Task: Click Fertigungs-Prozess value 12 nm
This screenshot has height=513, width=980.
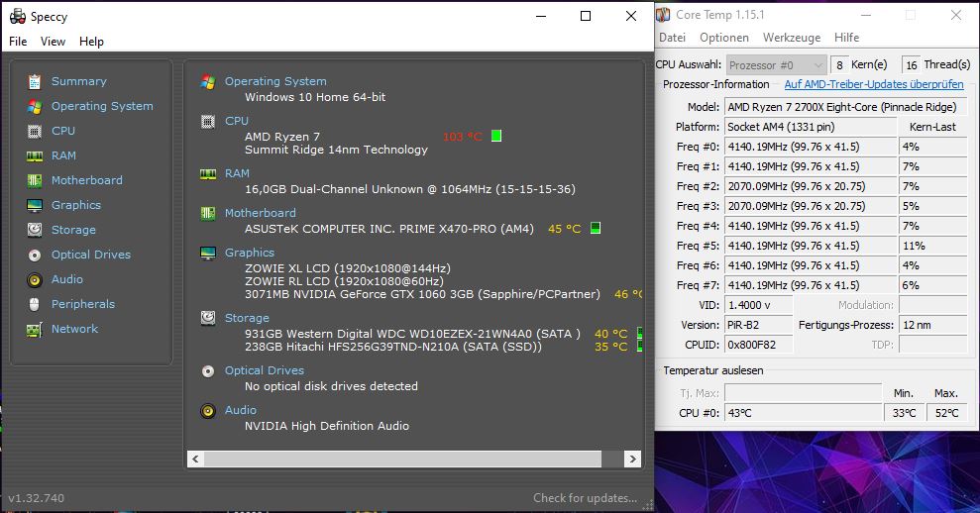Action: (x=933, y=325)
